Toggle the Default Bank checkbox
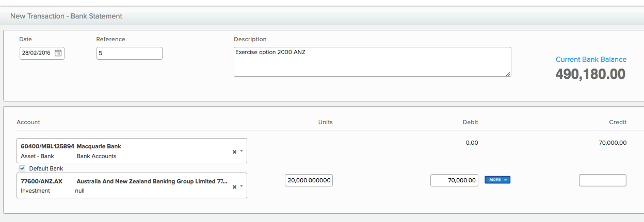The image size is (644, 222). tap(22, 168)
